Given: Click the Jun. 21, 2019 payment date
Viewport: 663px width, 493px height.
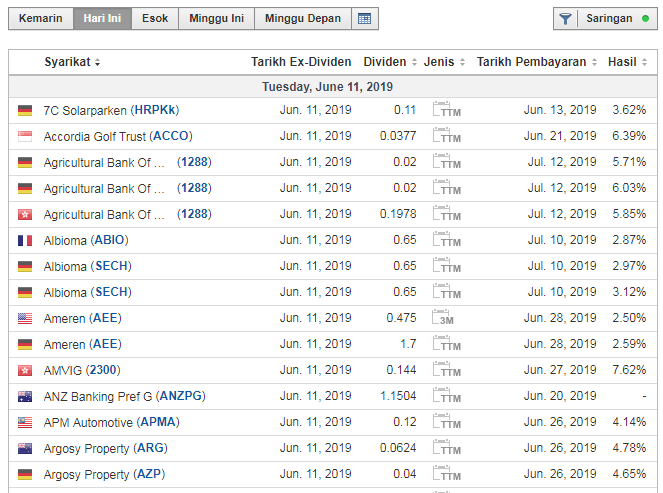Looking at the screenshot, I should click(560, 136).
